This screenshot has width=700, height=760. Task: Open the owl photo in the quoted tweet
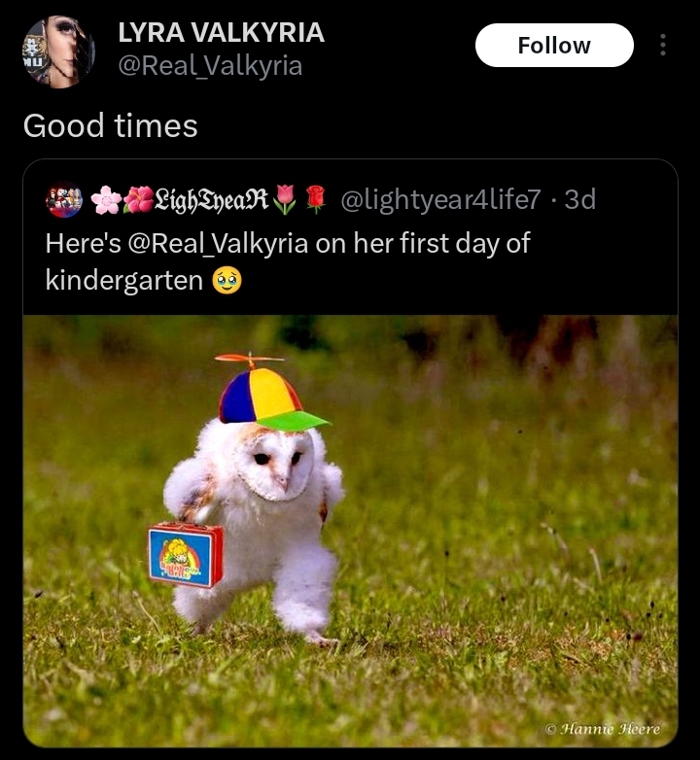tap(350, 531)
